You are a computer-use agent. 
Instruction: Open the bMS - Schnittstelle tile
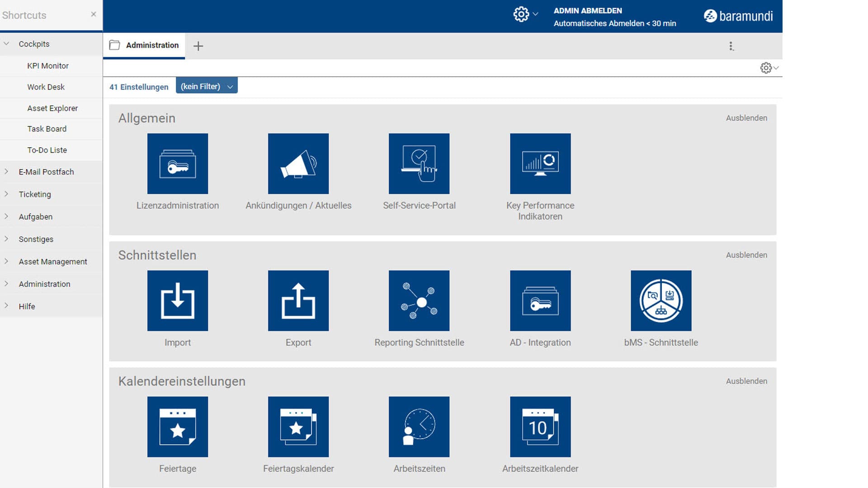tap(661, 300)
